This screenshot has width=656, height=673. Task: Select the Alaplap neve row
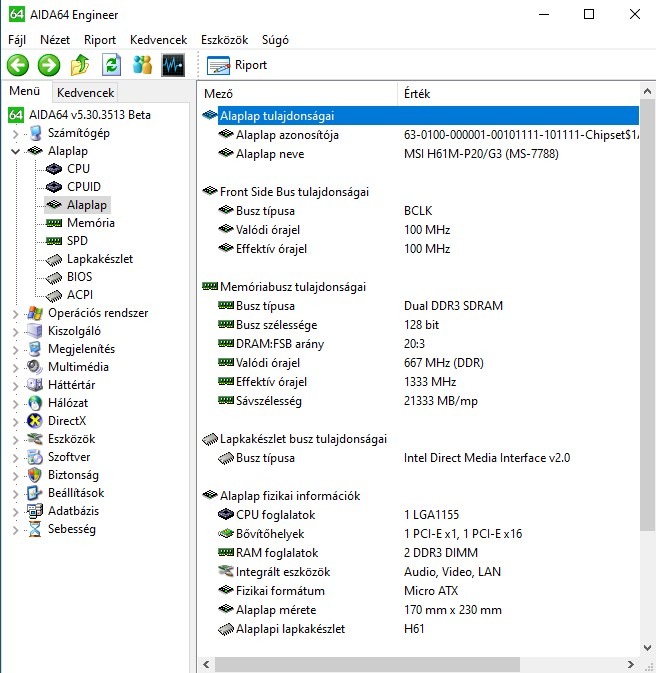coord(419,154)
